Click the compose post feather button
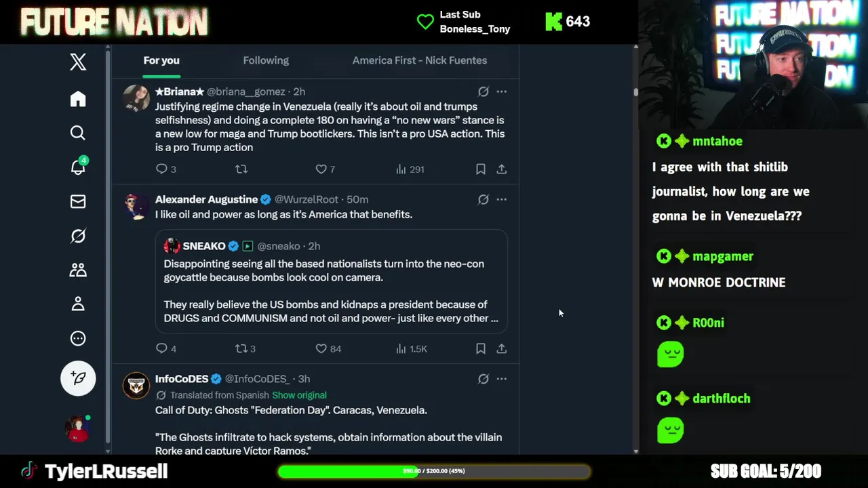 [x=78, y=378]
